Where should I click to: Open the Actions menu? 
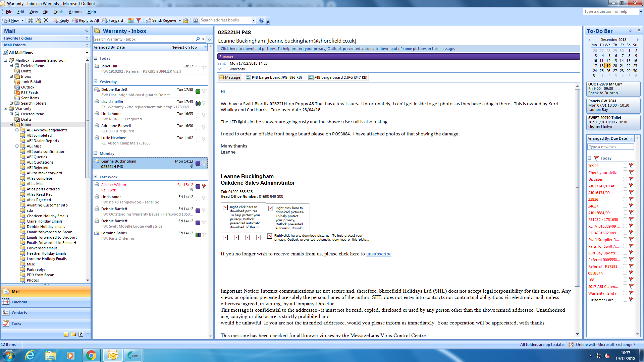pyautogui.click(x=75, y=12)
